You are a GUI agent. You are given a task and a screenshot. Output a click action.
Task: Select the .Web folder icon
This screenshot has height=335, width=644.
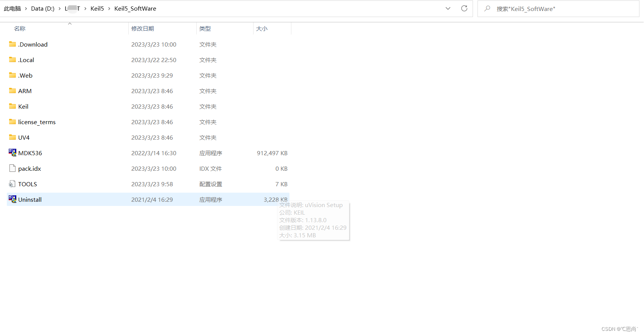(x=12, y=75)
